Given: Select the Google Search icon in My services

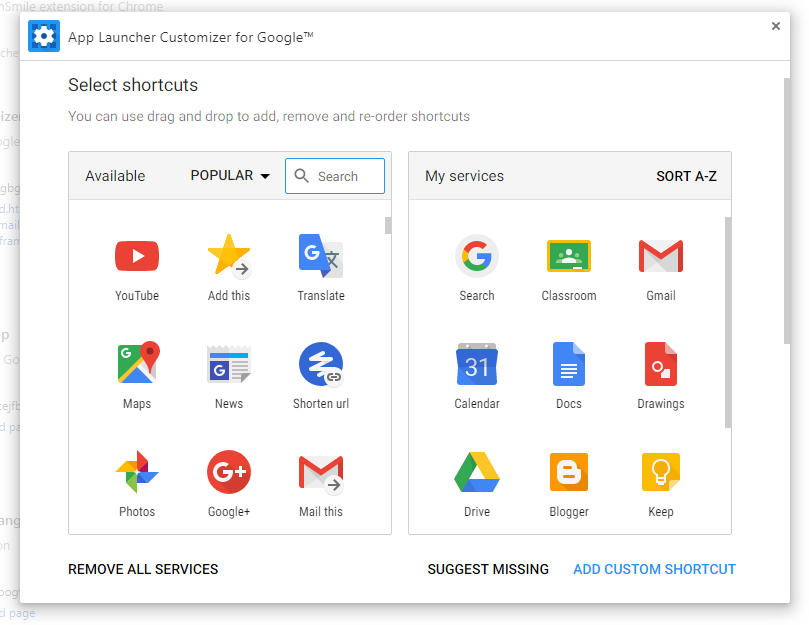Looking at the screenshot, I should click(477, 256).
